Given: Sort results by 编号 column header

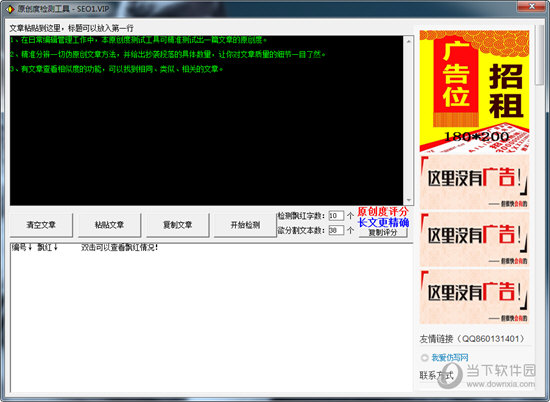Looking at the screenshot, I should pyautogui.click(x=22, y=247).
